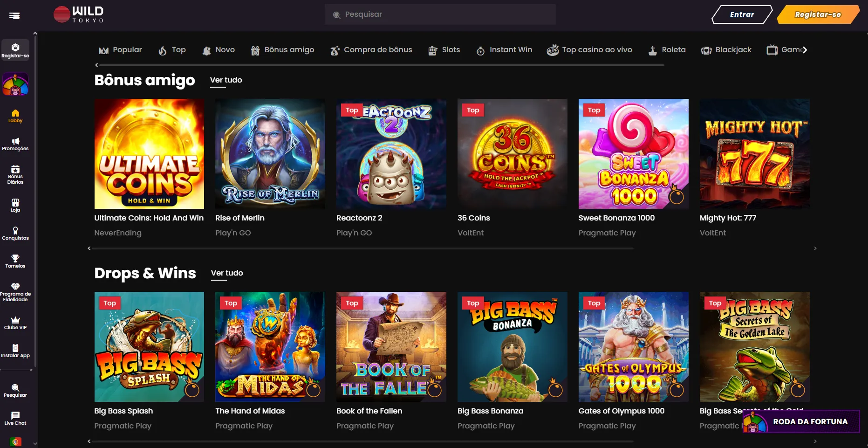Open the RODA DA FORTUNA banner
Viewport: 868px width, 448px height.
[801, 421]
